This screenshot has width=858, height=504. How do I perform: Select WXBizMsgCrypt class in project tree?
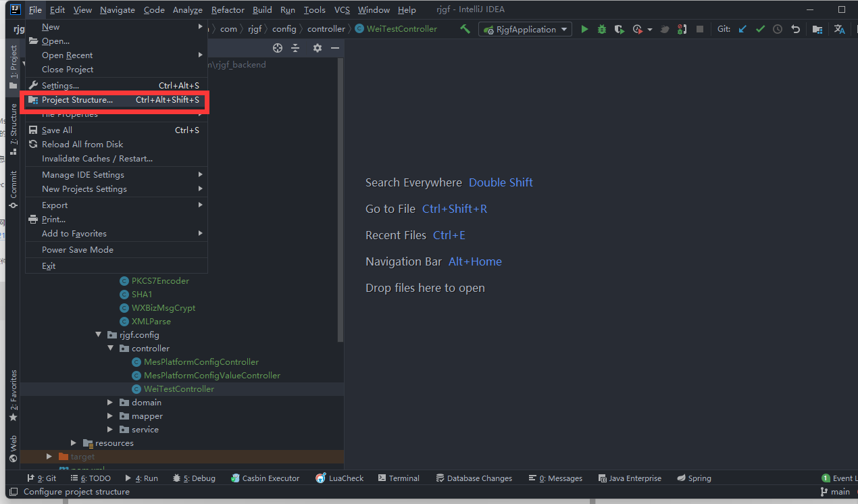tap(163, 308)
